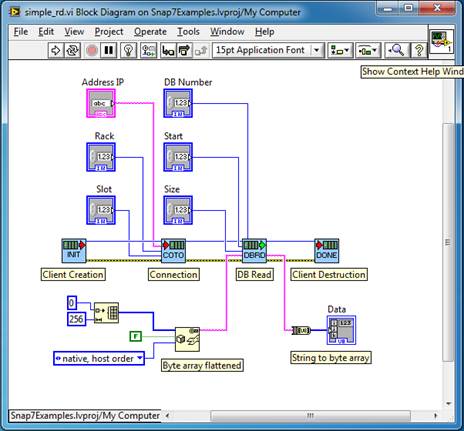Viewport: 464px width, 431px height.
Task: Open the Distribute Objects dropdown
Action: (368, 50)
